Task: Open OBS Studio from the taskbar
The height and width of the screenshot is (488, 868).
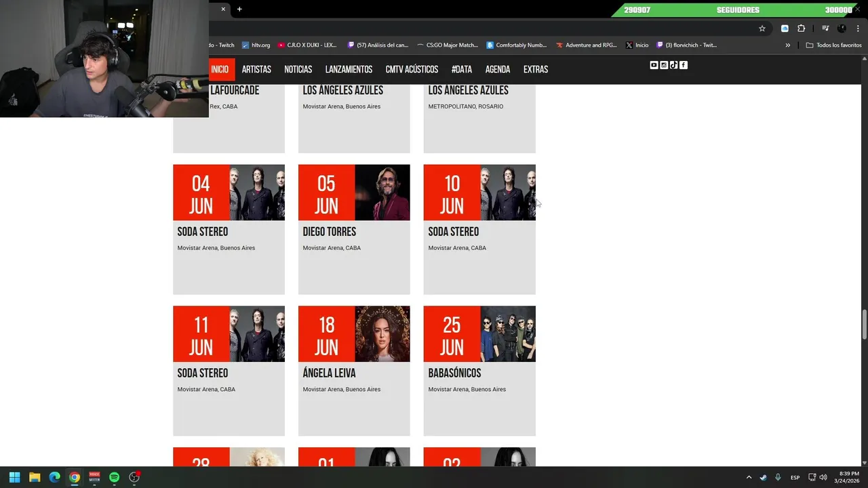Action: pos(134,477)
